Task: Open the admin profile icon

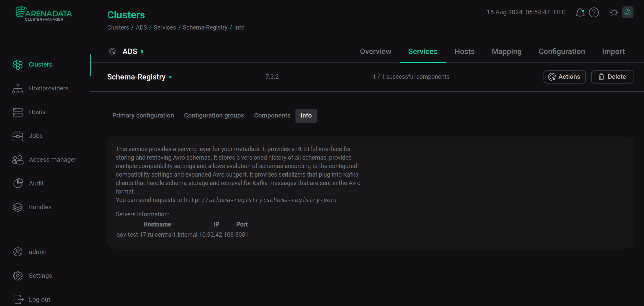Action: pyautogui.click(x=18, y=252)
